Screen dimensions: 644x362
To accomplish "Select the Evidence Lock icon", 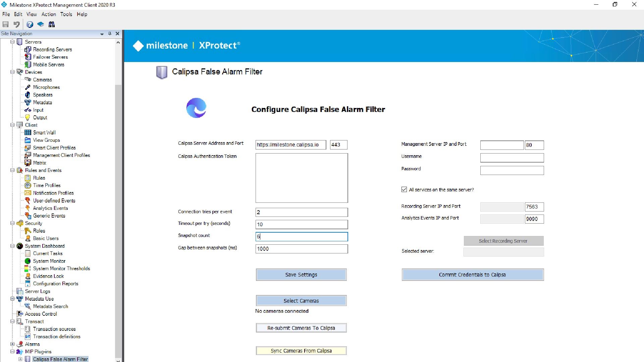I will [x=28, y=276].
